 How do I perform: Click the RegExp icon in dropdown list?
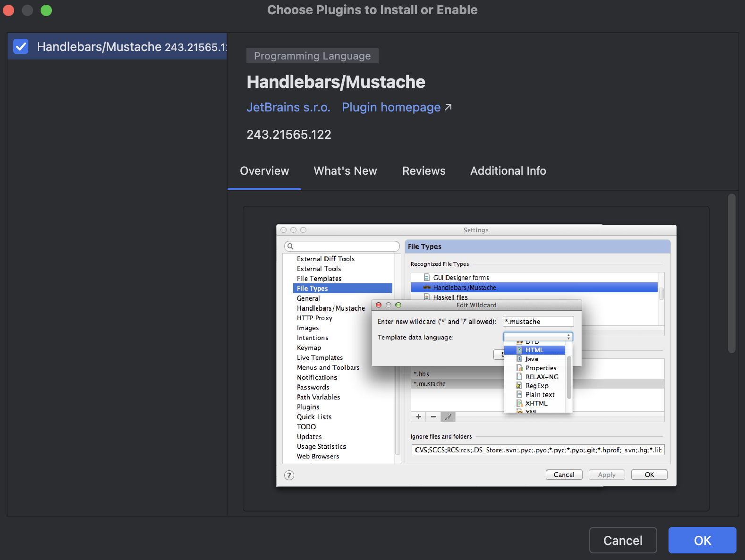(519, 386)
